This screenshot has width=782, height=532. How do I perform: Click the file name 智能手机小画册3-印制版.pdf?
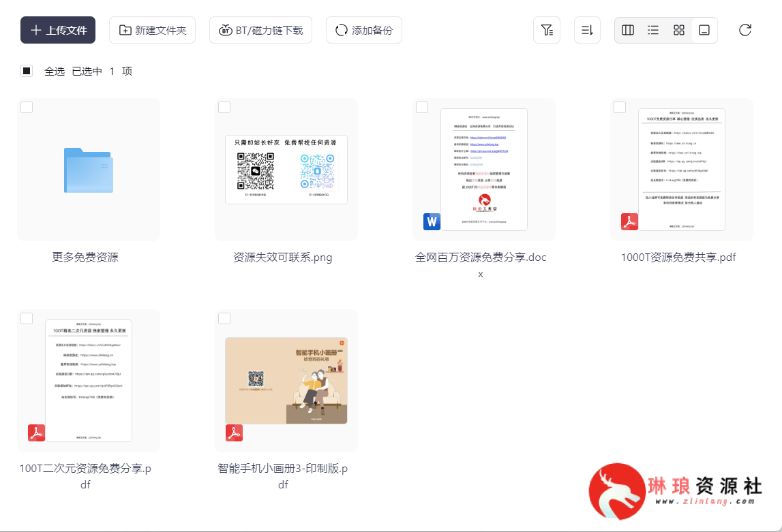pos(283,476)
